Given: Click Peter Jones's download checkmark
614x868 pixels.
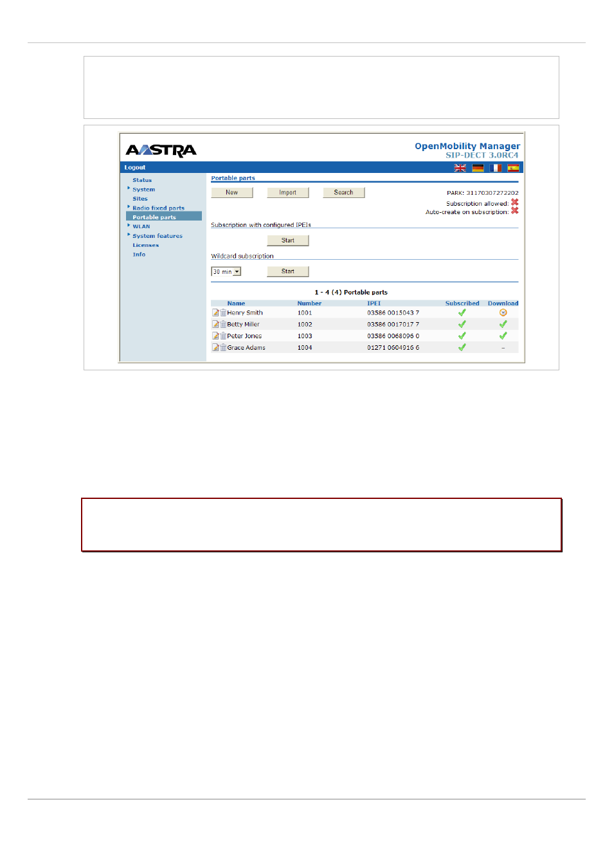Looking at the screenshot, I should [x=503, y=336].
